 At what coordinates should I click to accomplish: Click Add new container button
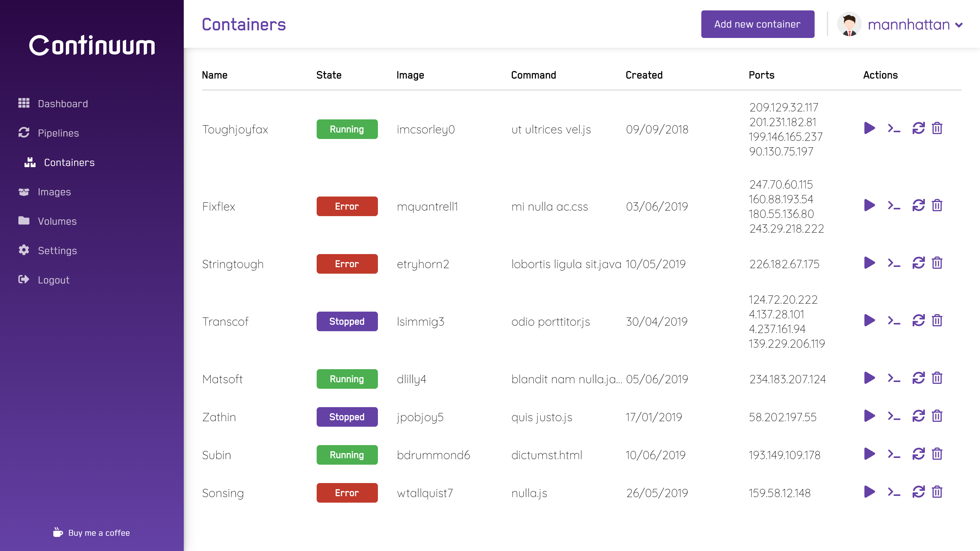click(x=757, y=24)
